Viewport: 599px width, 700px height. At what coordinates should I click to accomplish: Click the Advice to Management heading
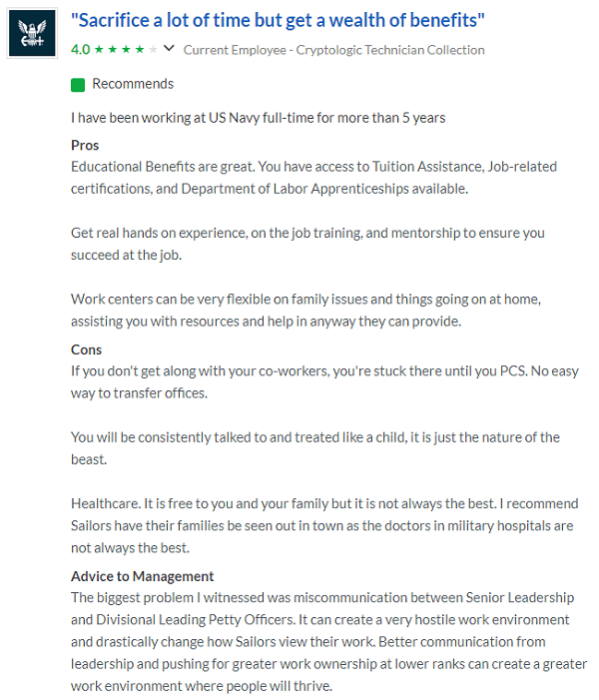142,576
